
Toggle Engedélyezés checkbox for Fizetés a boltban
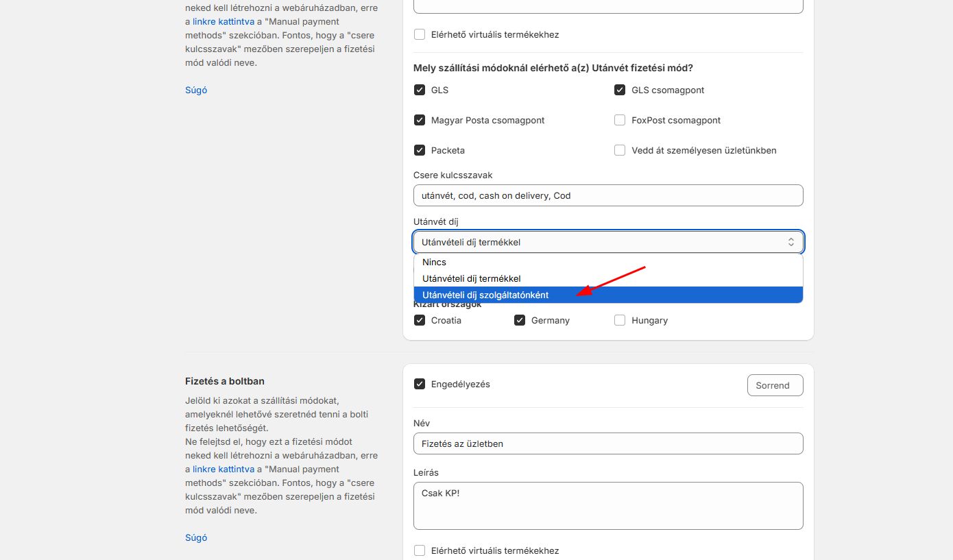(420, 385)
